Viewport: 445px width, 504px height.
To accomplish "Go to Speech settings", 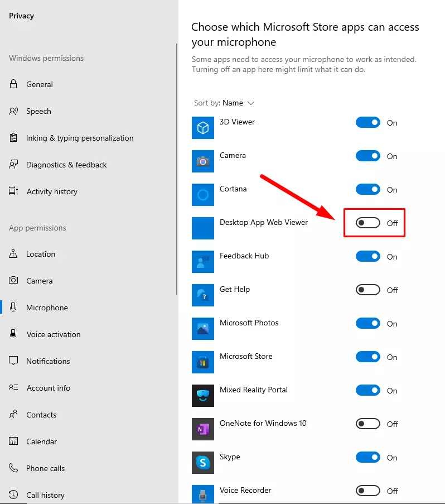I will pyautogui.click(x=38, y=111).
